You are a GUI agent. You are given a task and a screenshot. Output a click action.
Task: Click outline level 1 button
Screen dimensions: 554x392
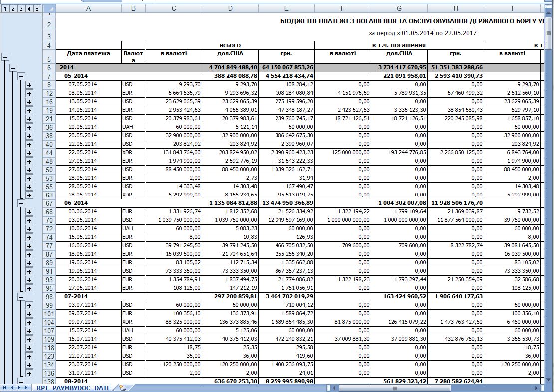pyautogui.click(x=5, y=9)
